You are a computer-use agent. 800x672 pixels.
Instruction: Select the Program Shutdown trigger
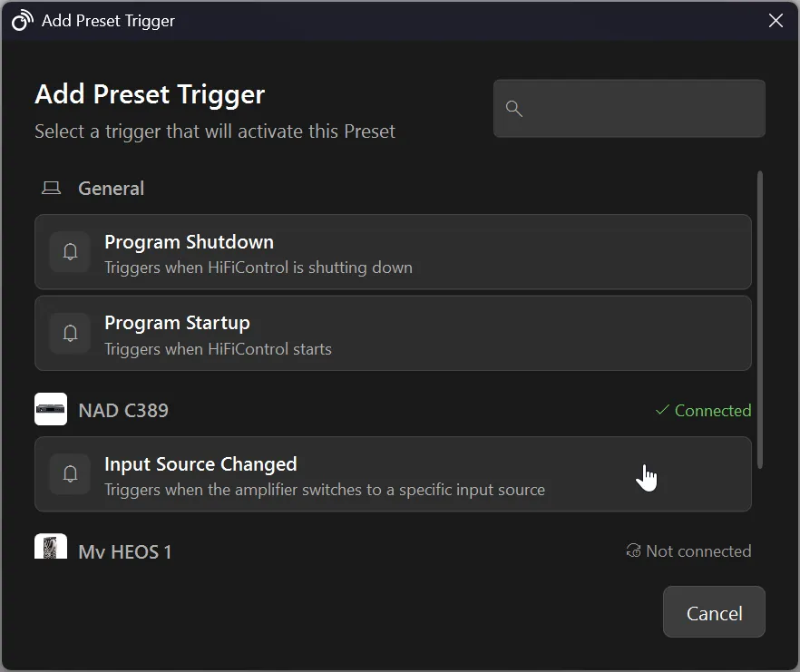pos(394,251)
